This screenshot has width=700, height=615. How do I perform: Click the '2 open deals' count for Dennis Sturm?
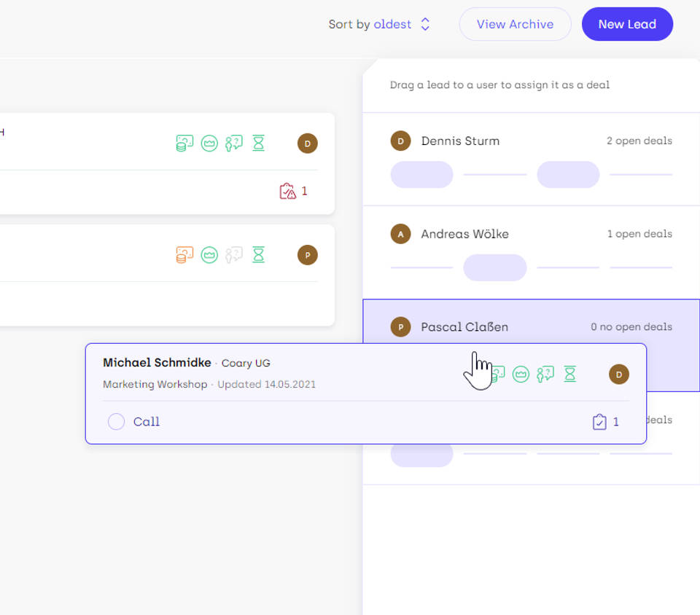click(x=639, y=141)
